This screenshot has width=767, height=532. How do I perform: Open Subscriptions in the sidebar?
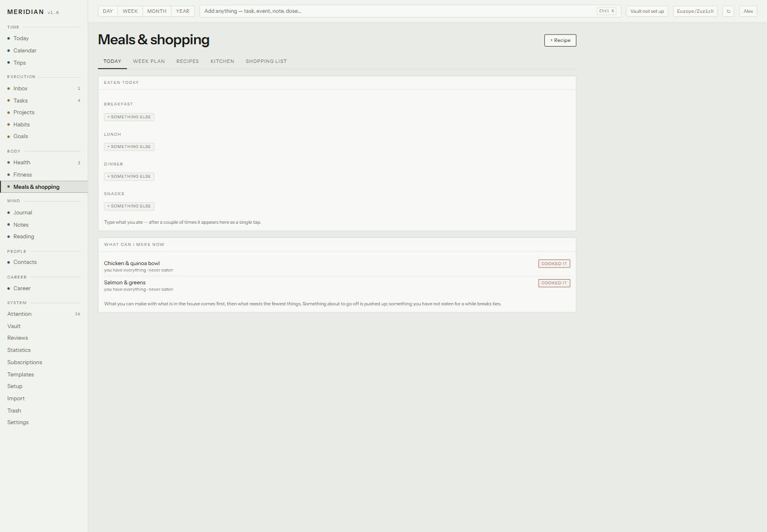[x=44, y=362]
